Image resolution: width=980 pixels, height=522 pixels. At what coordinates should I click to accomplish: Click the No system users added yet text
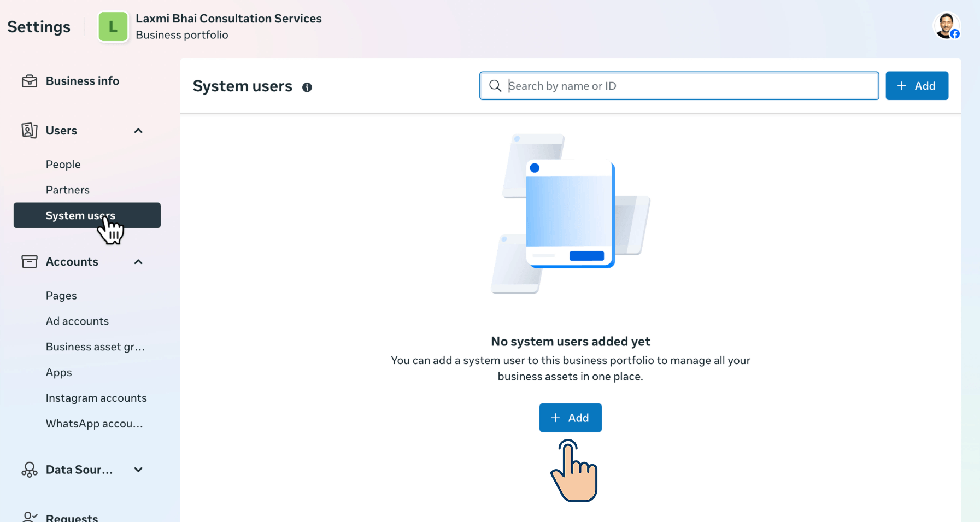[571, 342]
